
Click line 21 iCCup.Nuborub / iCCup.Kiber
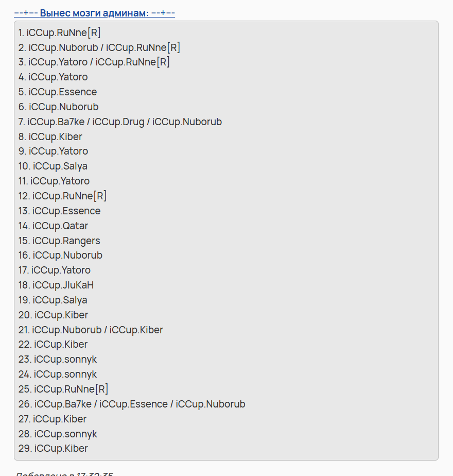click(91, 330)
